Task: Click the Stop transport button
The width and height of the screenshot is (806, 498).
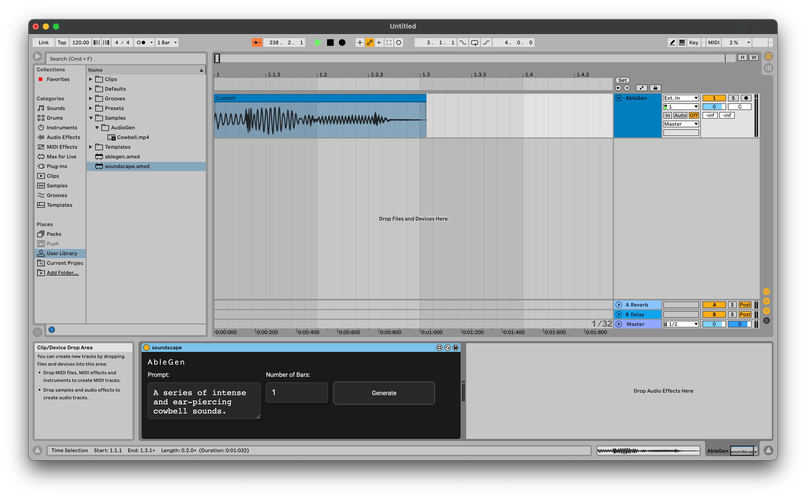Action: point(330,43)
